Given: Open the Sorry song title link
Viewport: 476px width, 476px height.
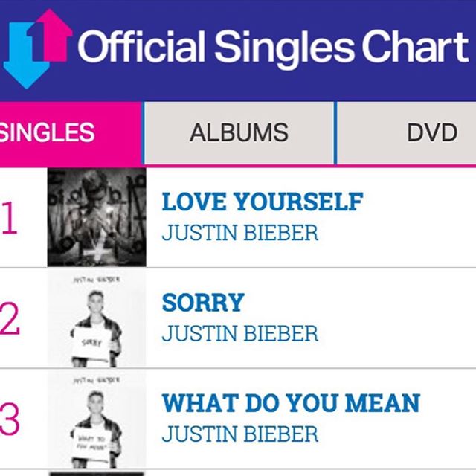Looking at the screenshot, I should [x=203, y=303].
